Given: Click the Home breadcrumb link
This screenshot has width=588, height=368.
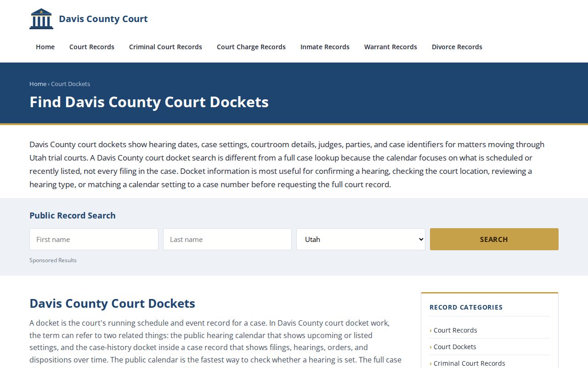Looking at the screenshot, I should 38,84.
